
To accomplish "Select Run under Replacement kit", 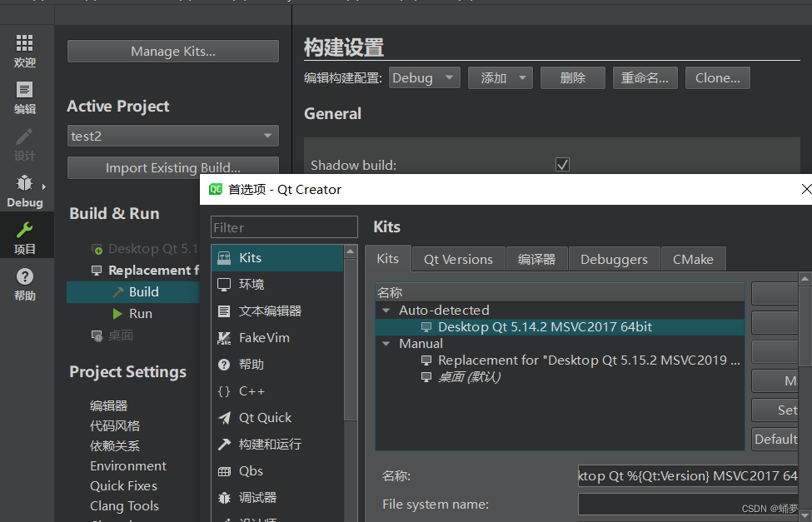I will [x=133, y=313].
